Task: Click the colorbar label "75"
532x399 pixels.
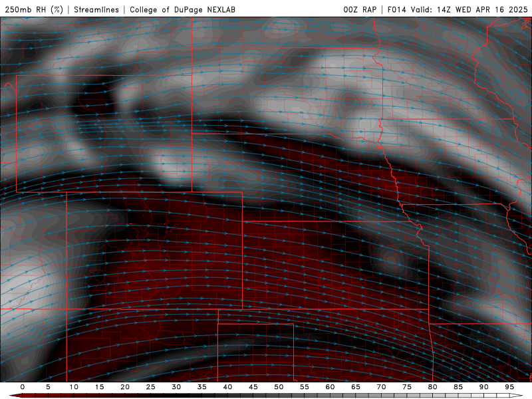Action: pyautogui.click(x=407, y=387)
